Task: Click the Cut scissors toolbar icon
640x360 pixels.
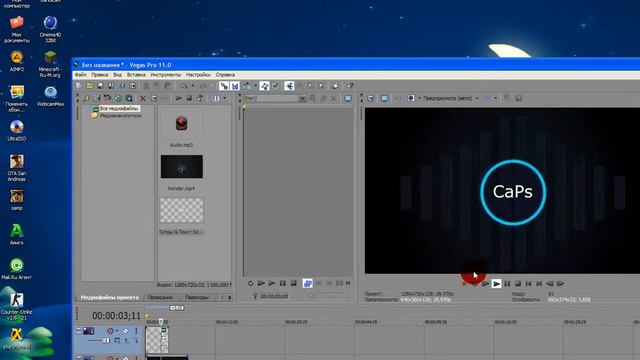Action: (146, 86)
